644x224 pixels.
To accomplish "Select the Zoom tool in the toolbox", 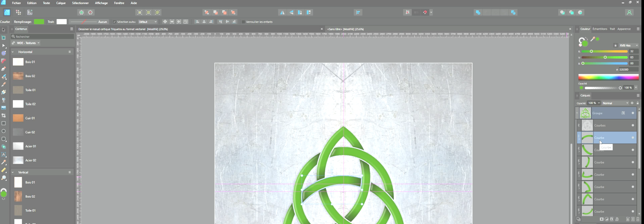I will pos(4,178).
